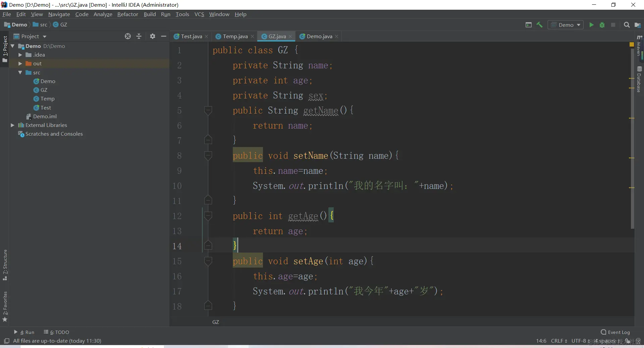The width and height of the screenshot is (644, 348).
Task: Fold the getAge method at line 12
Action: click(208, 216)
